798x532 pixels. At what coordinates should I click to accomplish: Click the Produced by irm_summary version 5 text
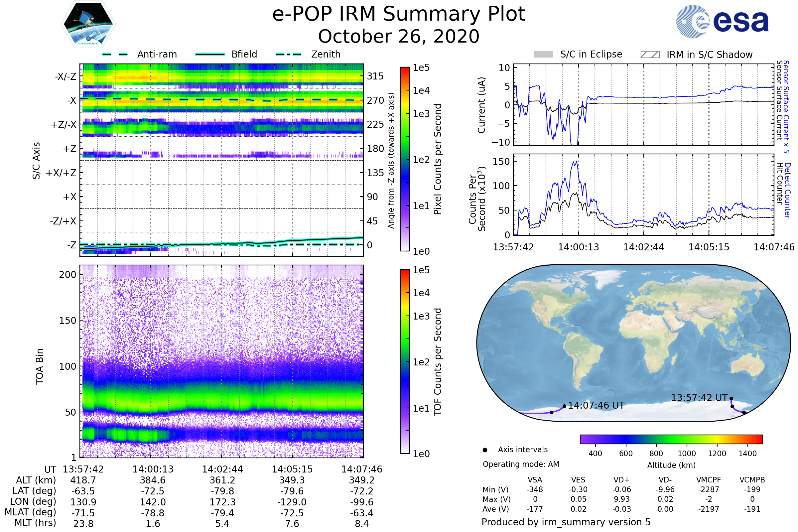click(x=566, y=522)
